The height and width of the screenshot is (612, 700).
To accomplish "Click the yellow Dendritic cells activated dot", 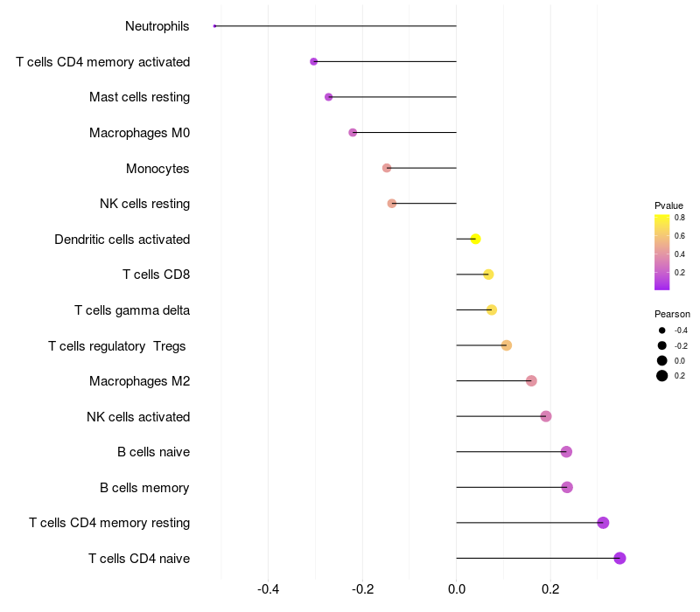I will pos(475,239).
